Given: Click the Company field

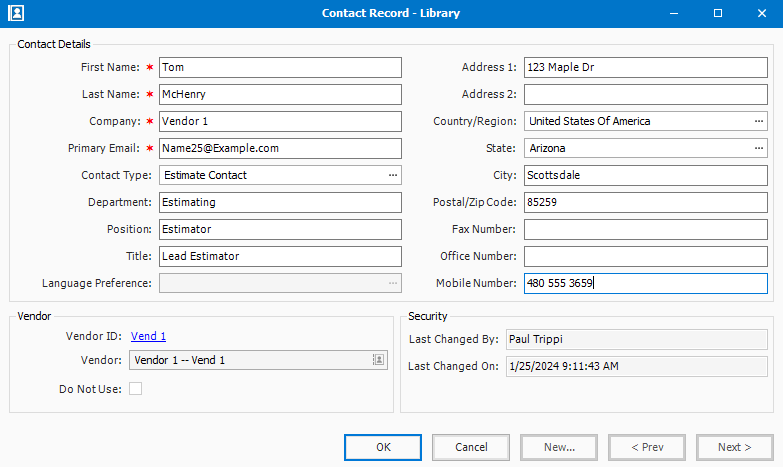Looking at the screenshot, I should (279, 121).
